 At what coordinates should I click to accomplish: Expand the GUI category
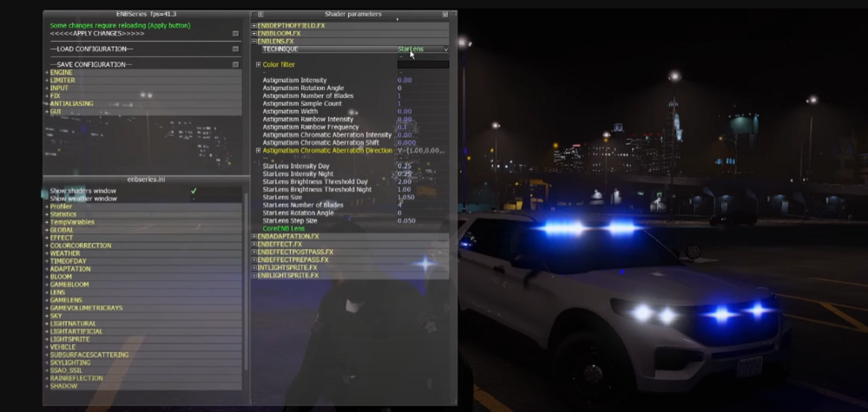click(x=47, y=111)
